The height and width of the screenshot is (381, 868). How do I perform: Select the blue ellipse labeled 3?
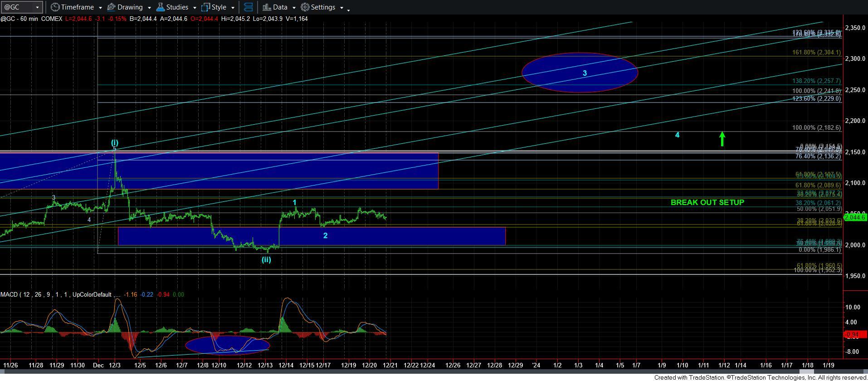click(580, 73)
